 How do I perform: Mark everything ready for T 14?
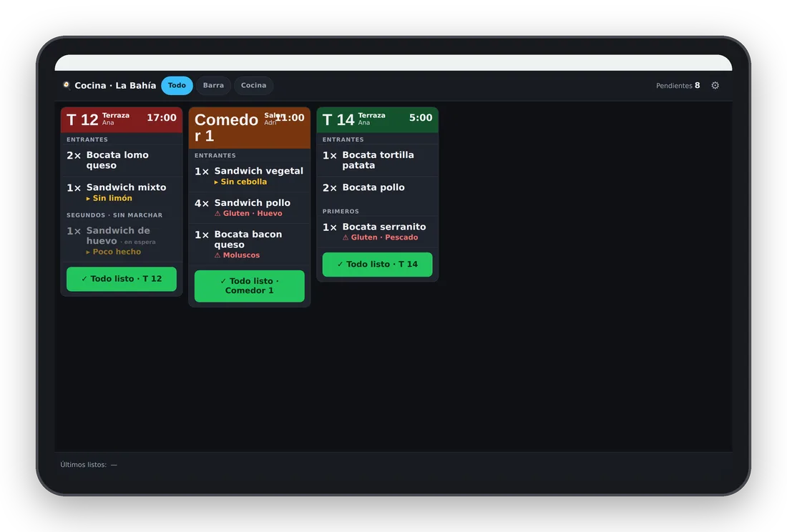click(378, 265)
